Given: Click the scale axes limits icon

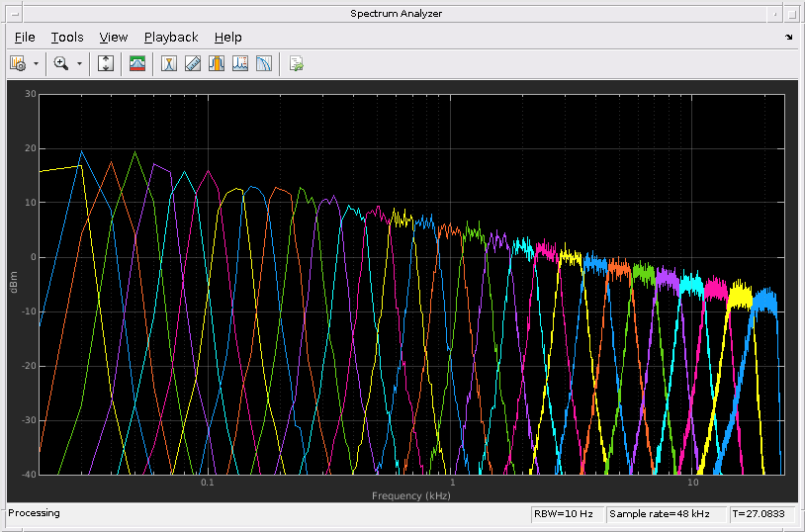Looking at the screenshot, I should tap(107, 63).
